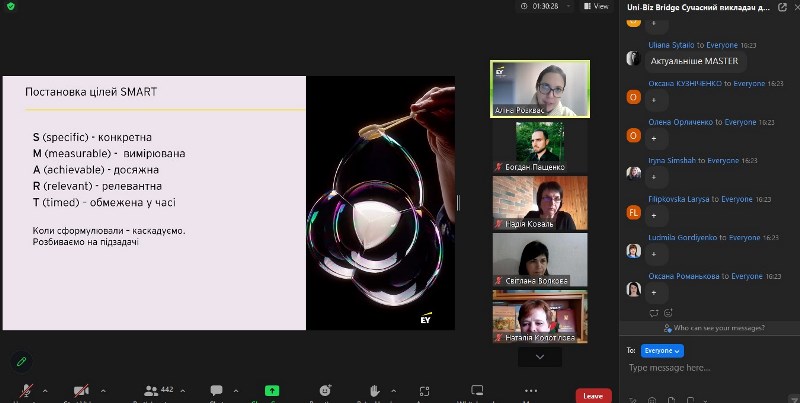
Task: Click Uliana Sytailo sender name in chat
Action: pyautogui.click(x=671, y=45)
